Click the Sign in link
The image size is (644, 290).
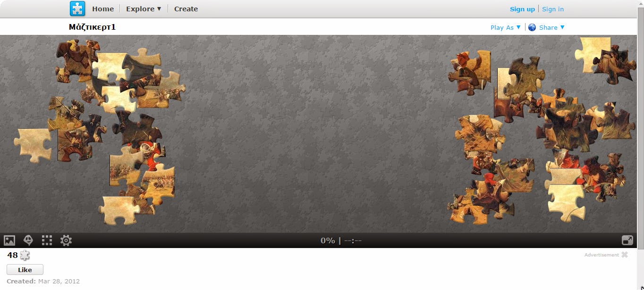(x=553, y=9)
